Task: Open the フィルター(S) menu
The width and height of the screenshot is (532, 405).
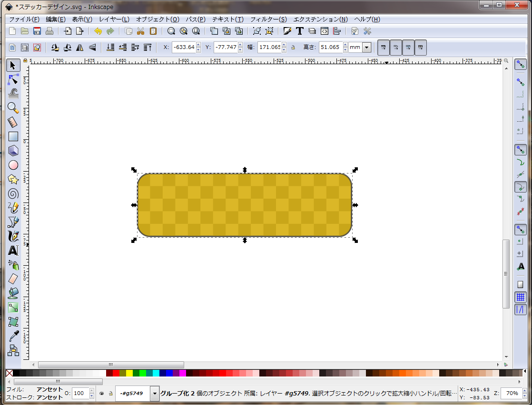Action: 268,19
